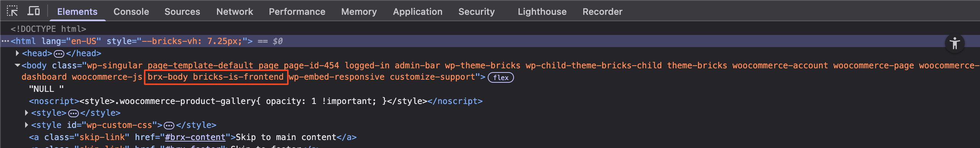Screen dimensions: 980x148
Task: Activate the inspect element picker icon
Action: click(12, 11)
